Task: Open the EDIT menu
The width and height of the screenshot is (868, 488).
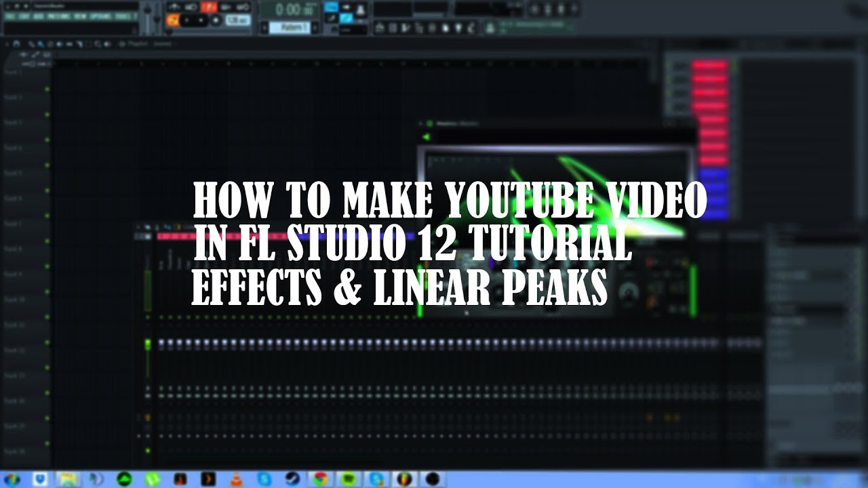Action: (24, 16)
